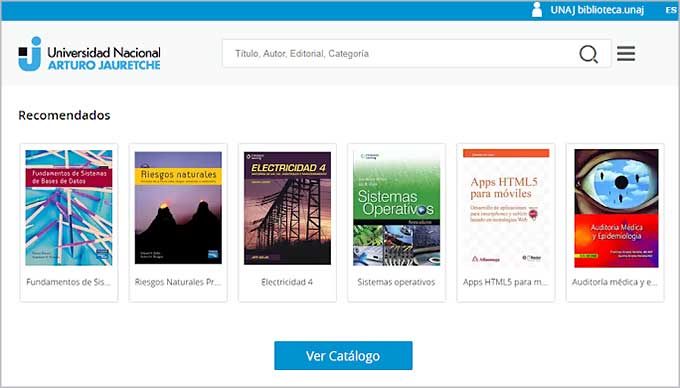Image resolution: width=680 pixels, height=388 pixels.
Task: Switch language using the ES selector
Action: [x=671, y=10]
